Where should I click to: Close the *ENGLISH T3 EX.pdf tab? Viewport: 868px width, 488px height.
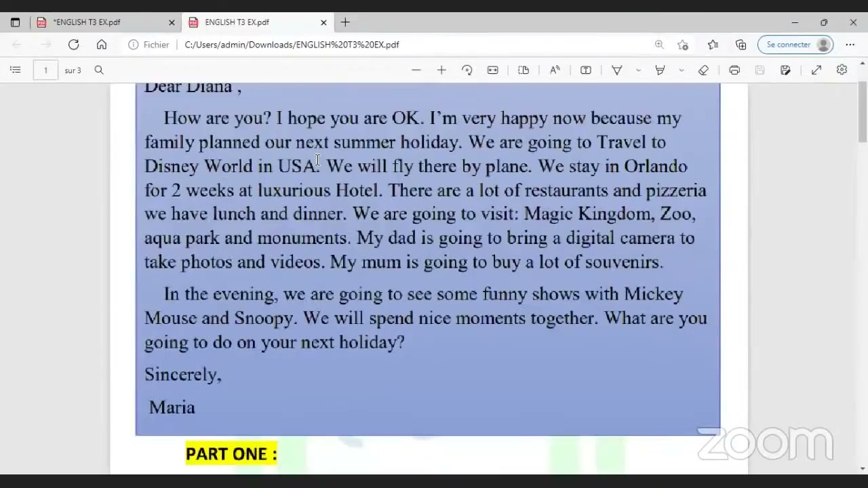[x=172, y=22]
